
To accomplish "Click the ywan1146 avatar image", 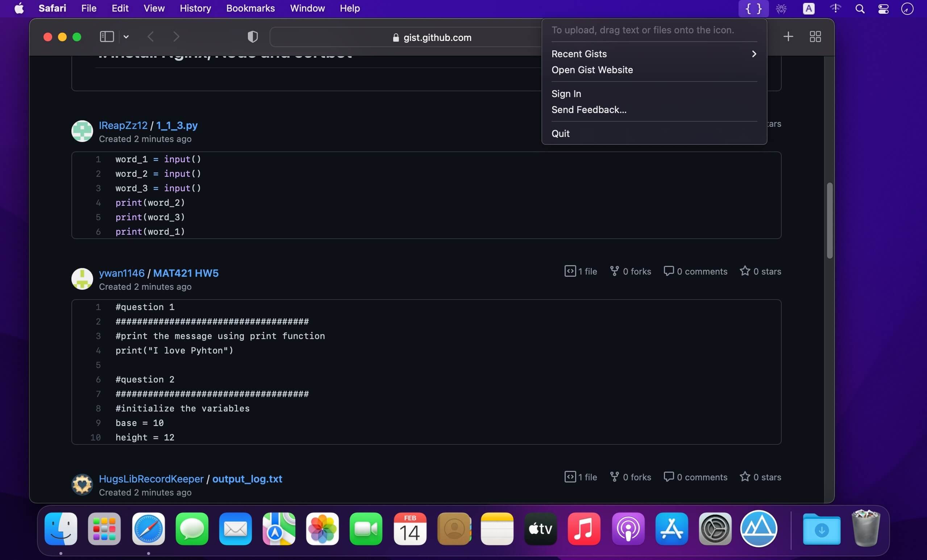I will 82,279.
